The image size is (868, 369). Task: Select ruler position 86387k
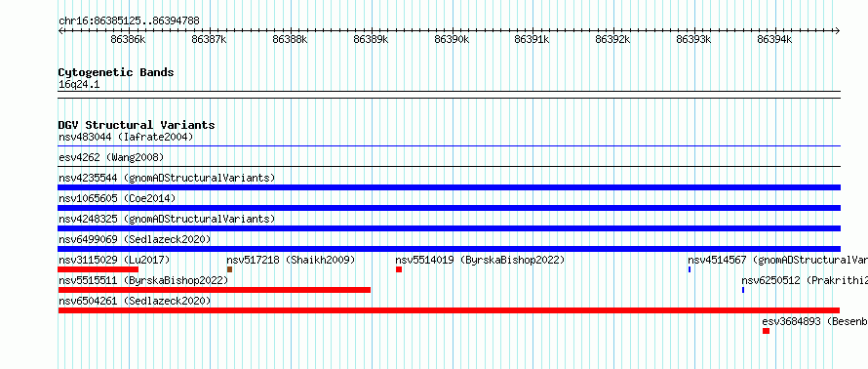click(x=209, y=39)
